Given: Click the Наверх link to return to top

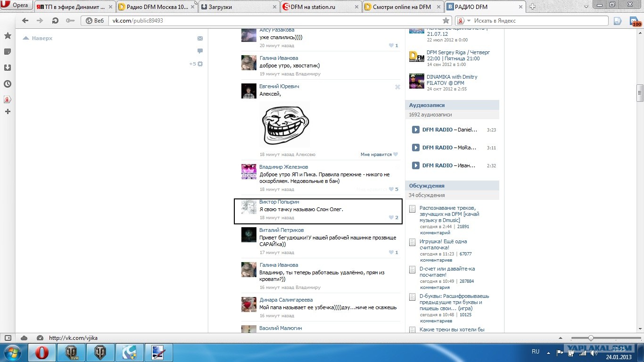Looking at the screenshot, I should (x=38, y=38).
